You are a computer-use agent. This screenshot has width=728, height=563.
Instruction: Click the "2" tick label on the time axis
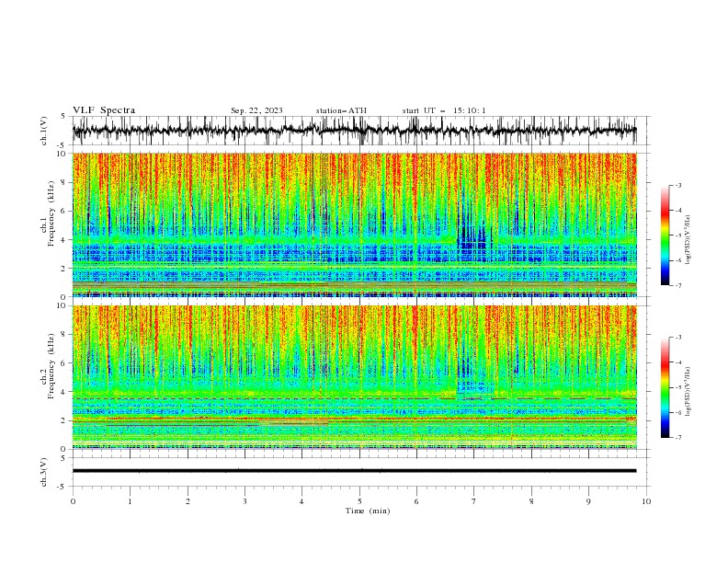click(x=188, y=501)
